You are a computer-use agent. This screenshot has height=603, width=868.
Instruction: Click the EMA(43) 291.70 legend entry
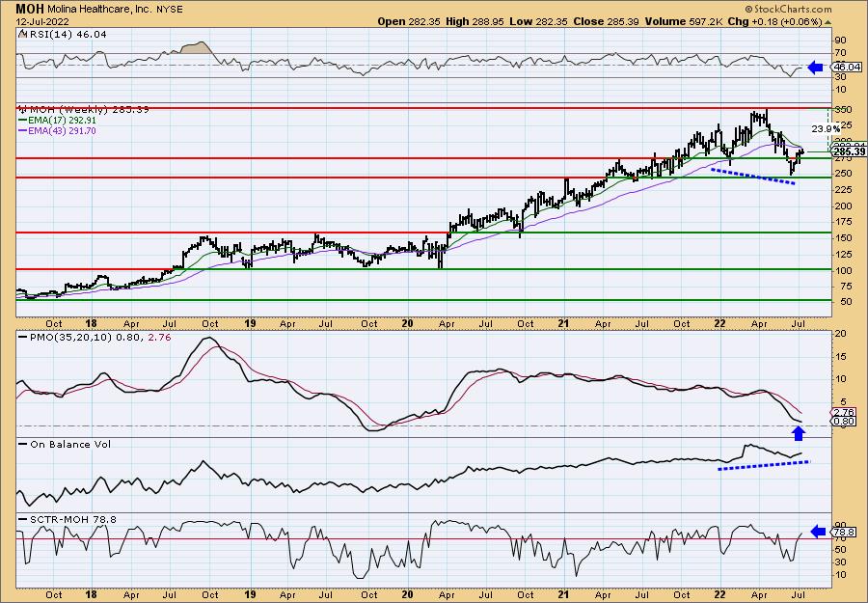tap(64, 130)
